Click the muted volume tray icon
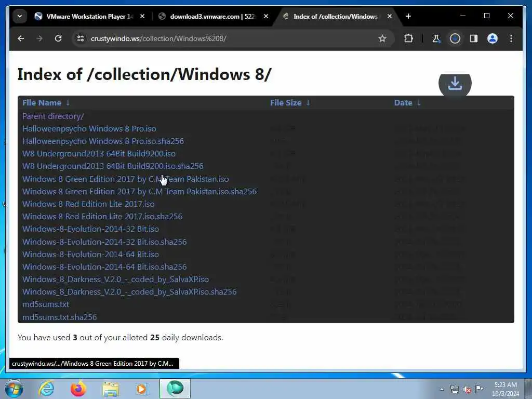The width and height of the screenshot is (532, 399). tap(467, 390)
